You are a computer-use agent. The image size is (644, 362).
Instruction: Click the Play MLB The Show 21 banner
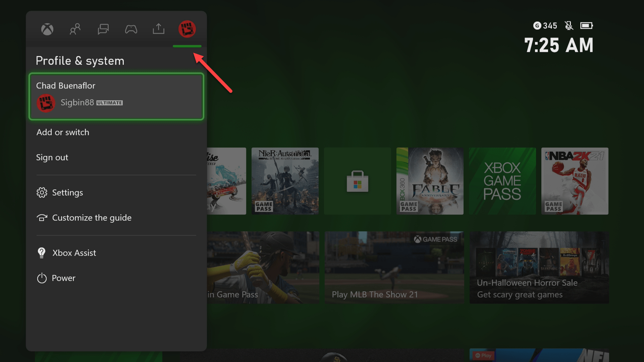click(394, 267)
